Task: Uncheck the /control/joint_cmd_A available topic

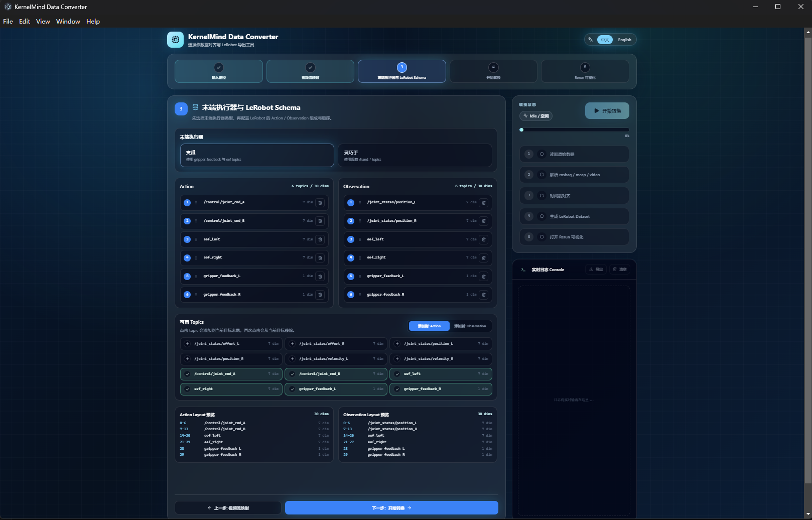Action: [x=231, y=374]
